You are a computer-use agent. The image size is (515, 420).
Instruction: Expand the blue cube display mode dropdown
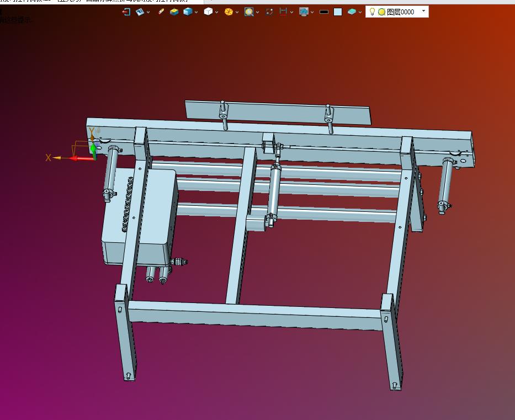196,13
